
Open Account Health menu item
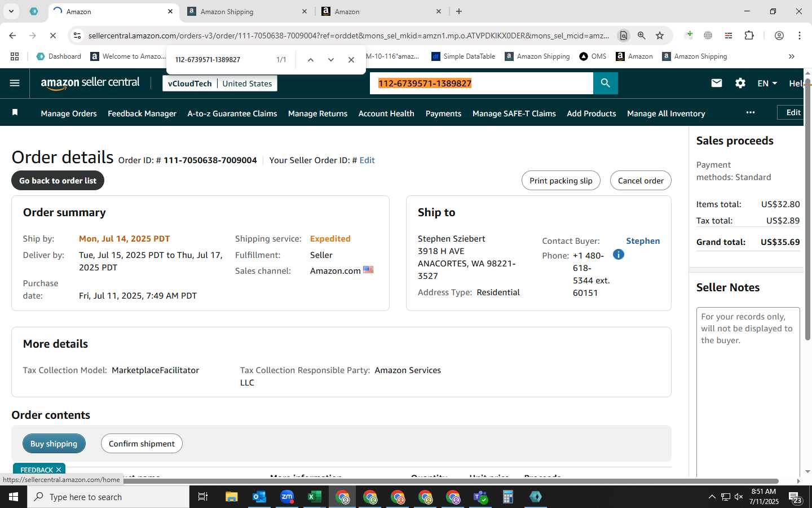386,113
